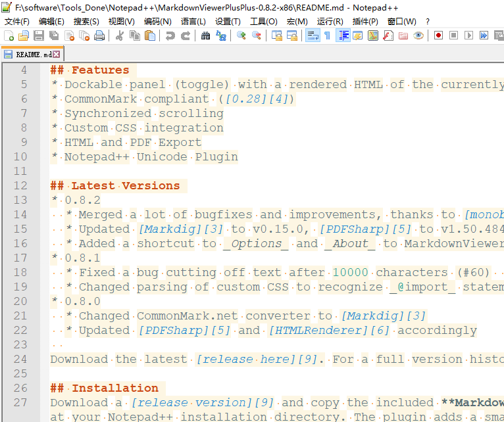The height and width of the screenshot is (422, 504).
Task: Open the 插件(P) menu
Action: tap(365, 22)
